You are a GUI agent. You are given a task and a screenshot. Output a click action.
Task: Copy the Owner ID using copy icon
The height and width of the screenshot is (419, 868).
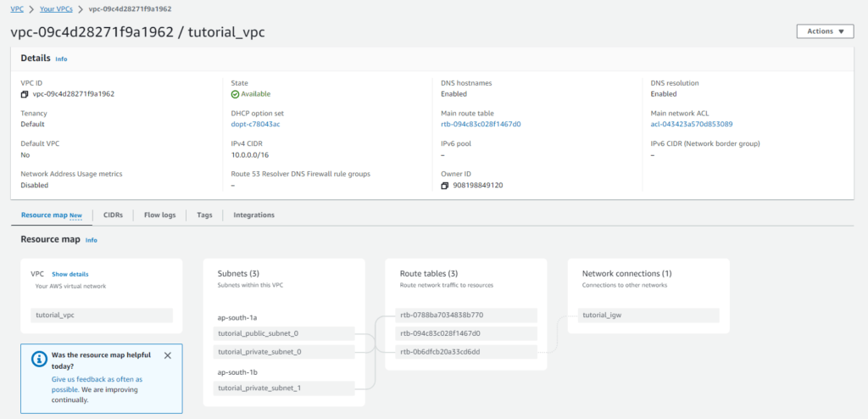coord(445,185)
